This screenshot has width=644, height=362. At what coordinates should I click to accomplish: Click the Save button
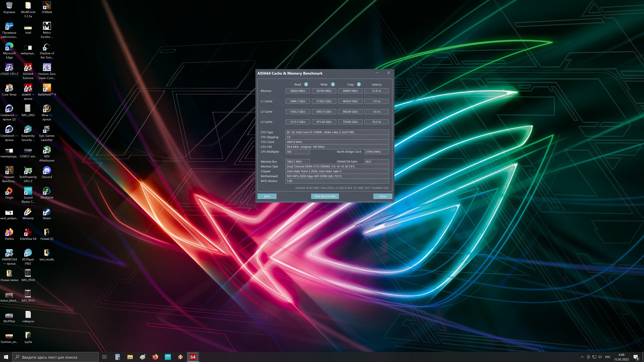tap(267, 196)
